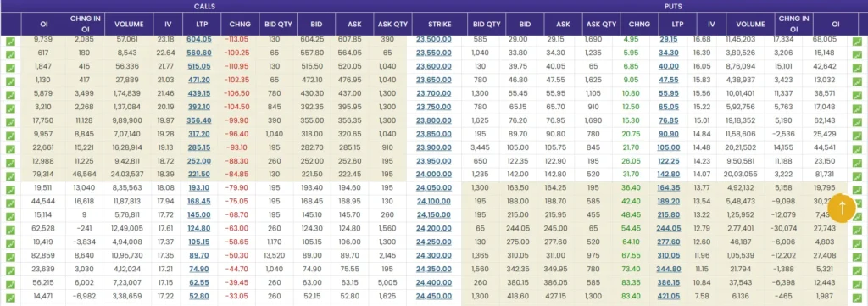Select puts change value 83.40
Image resolution: width=868 pixels, height=306 pixels.
[x=631, y=296]
